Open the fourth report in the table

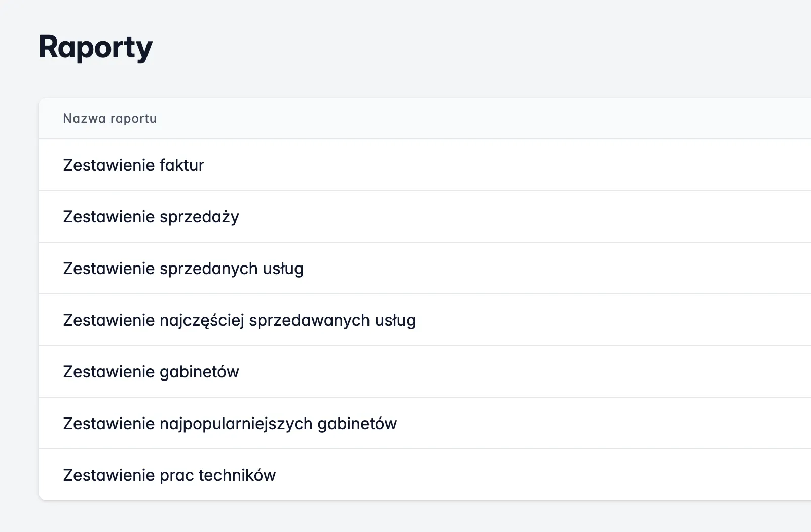pos(239,320)
